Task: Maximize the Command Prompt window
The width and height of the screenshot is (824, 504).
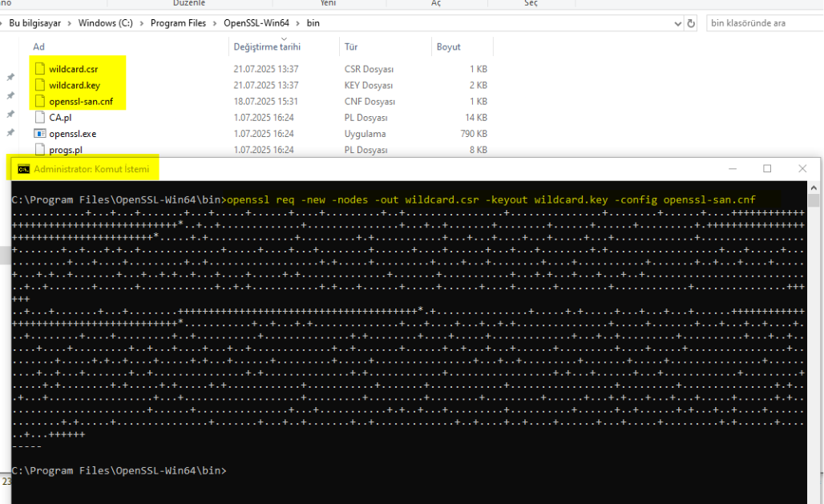Action: [x=767, y=169]
